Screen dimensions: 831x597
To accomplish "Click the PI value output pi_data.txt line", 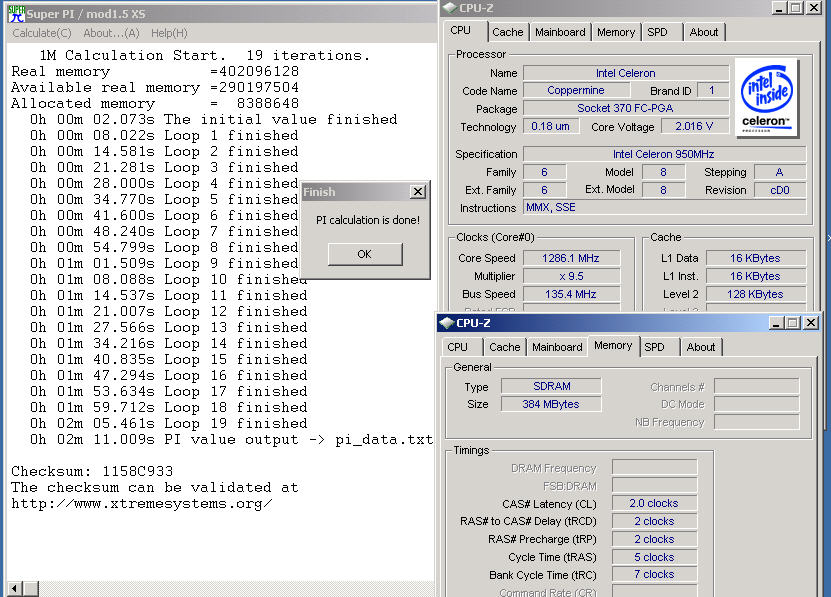I will 231,439.
